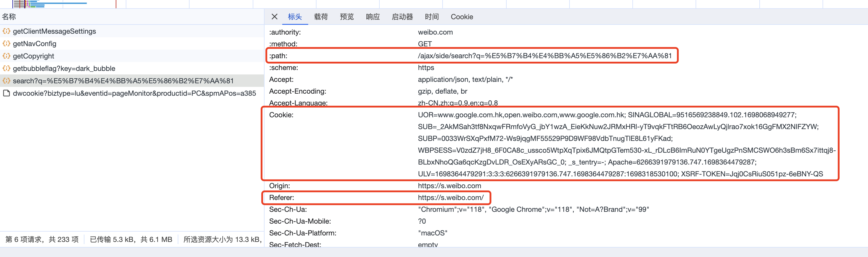
Task: Click the getNavConfig JSON icon
Action: (x=6, y=43)
